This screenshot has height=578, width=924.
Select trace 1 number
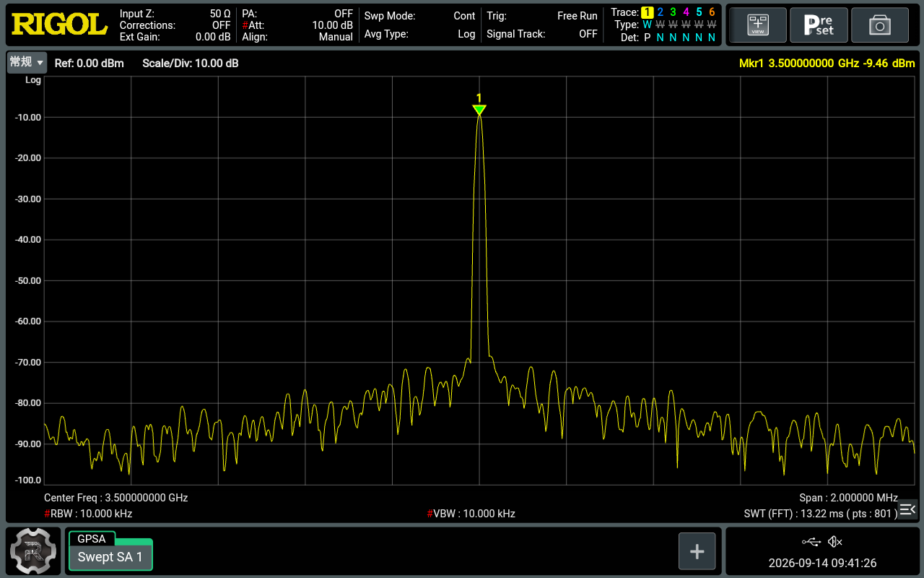click(x=647, y=12)
